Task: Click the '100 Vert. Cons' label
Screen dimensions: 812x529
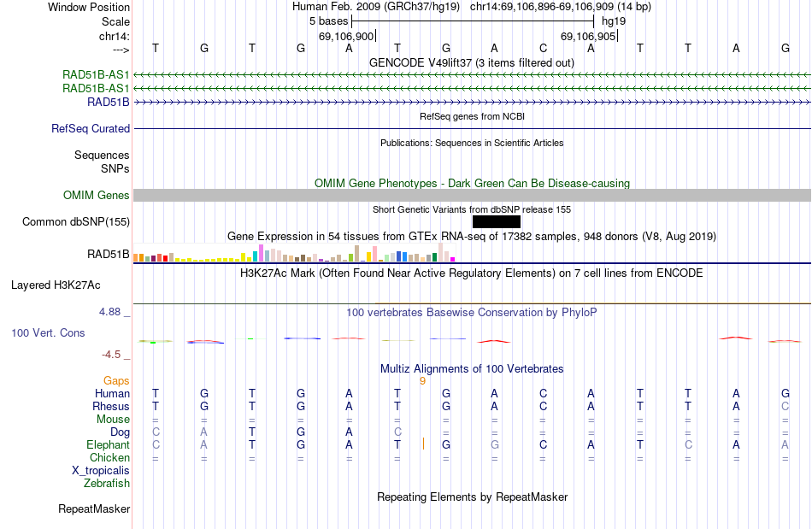Action: click(48, 332)
